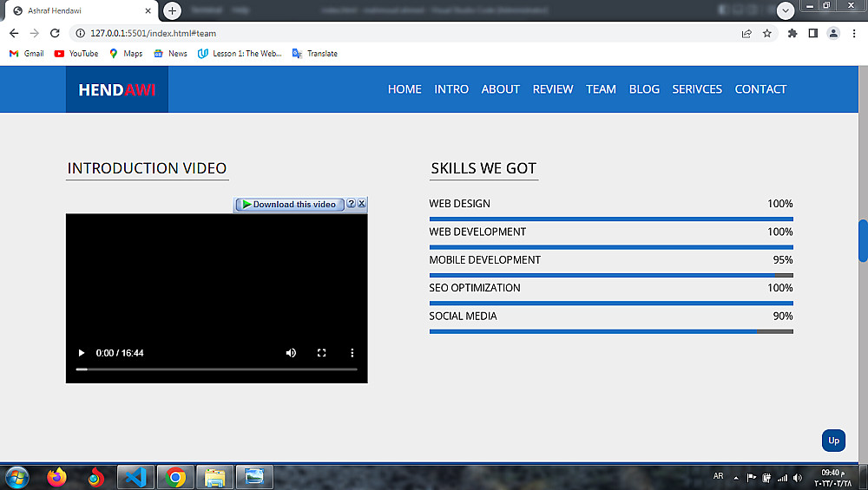
Task: Navigate to BLOG in site menu
Action: click(x=644, y=89)
